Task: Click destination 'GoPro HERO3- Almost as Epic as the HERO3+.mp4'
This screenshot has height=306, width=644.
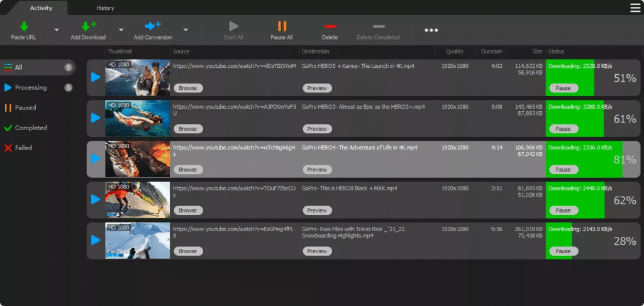Action: click(x=364, y=107)
